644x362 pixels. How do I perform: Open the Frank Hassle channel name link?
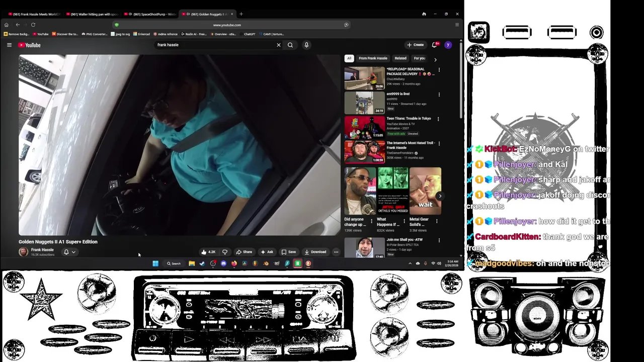42,250
